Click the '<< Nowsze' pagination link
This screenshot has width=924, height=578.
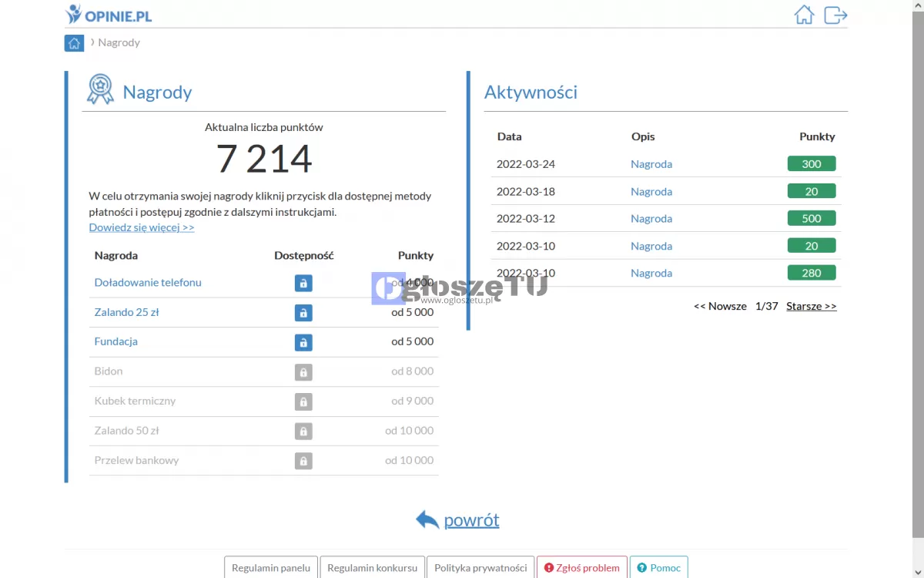coord(720,306)
